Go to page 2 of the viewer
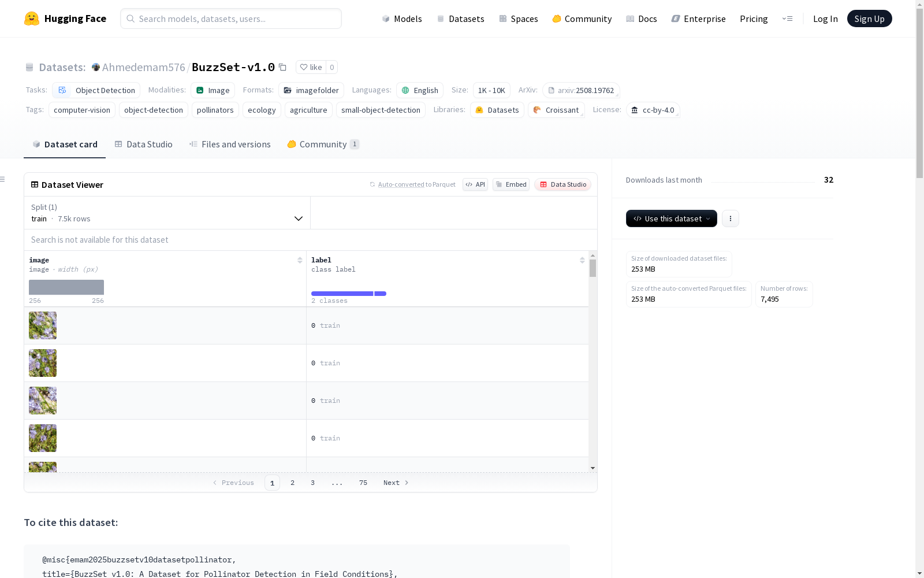 click(x=292, y=483)
